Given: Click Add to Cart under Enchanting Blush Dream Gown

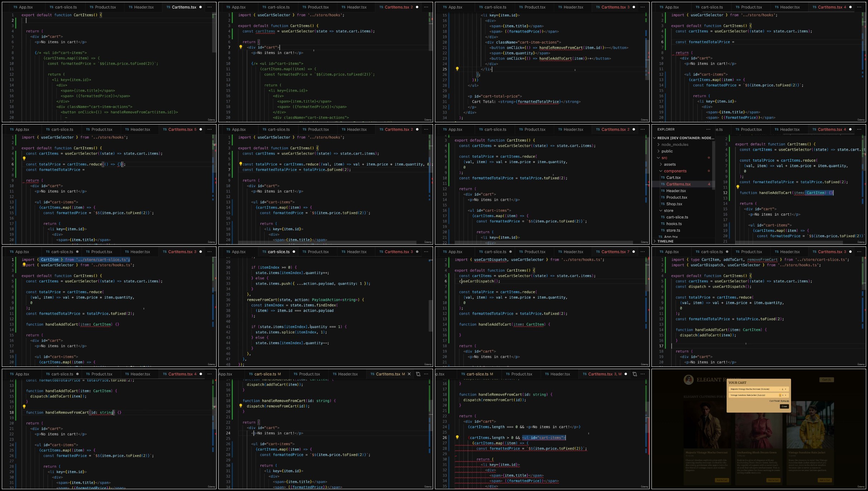Looking at the screenshot, I should pos(773,480).
